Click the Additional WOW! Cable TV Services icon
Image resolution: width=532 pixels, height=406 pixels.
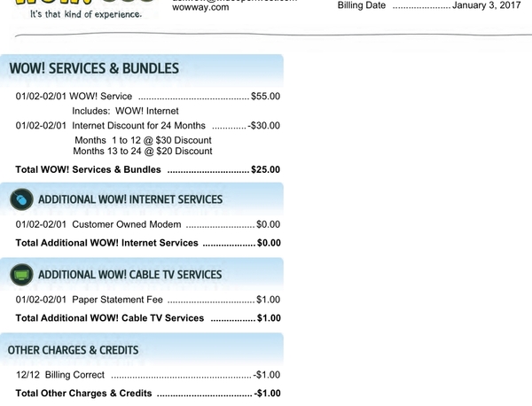tap(21, 275)
